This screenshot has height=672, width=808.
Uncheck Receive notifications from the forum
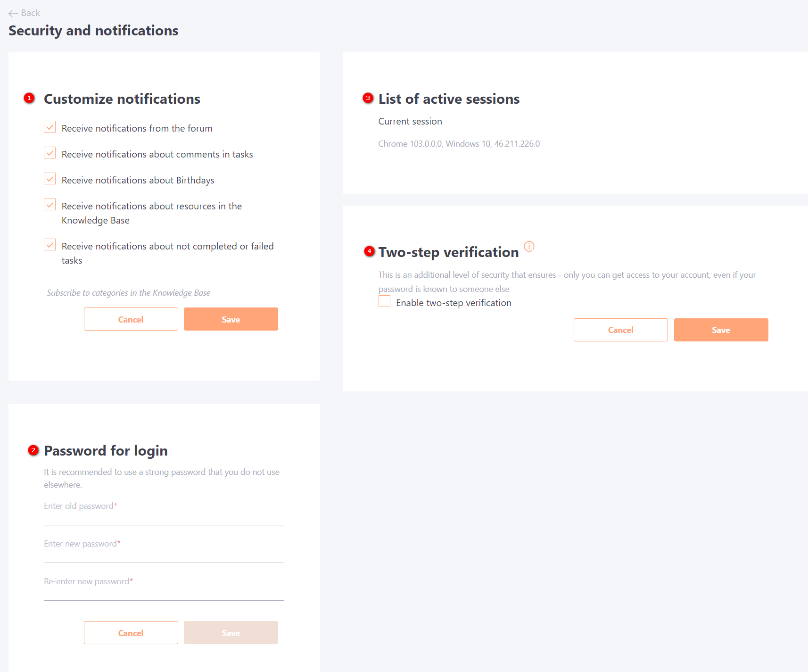[49, 127]
